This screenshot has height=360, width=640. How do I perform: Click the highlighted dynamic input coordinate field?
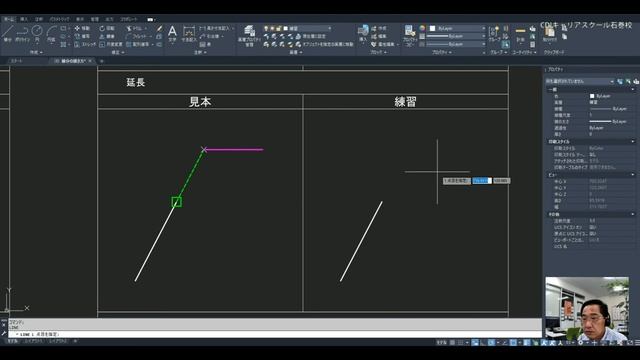click(x=482, y=180)
